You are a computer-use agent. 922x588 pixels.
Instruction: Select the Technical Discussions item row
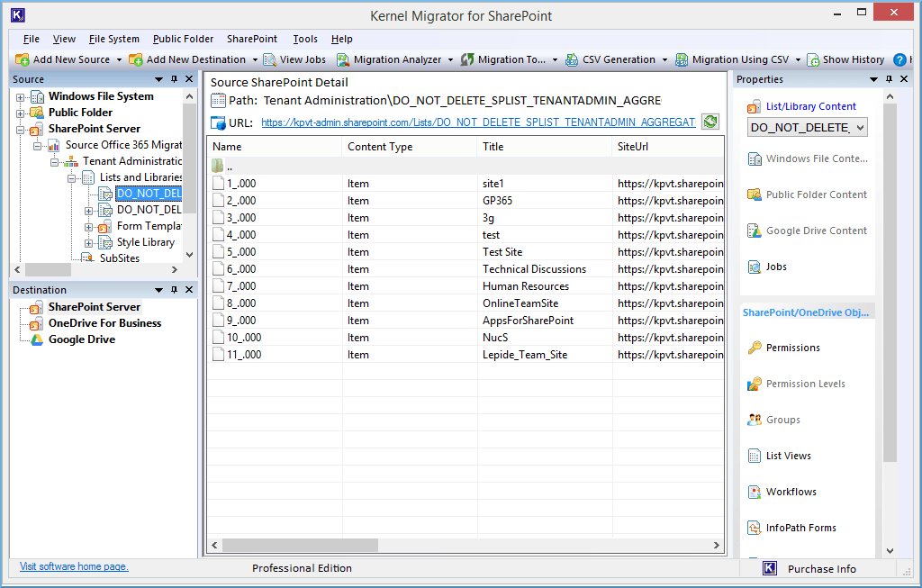click(466, 269)
